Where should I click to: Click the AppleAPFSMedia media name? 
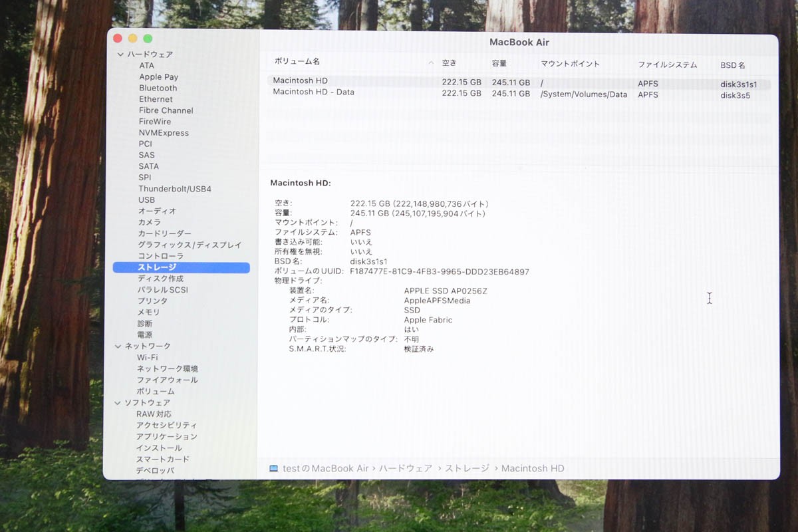coord(437,301)
